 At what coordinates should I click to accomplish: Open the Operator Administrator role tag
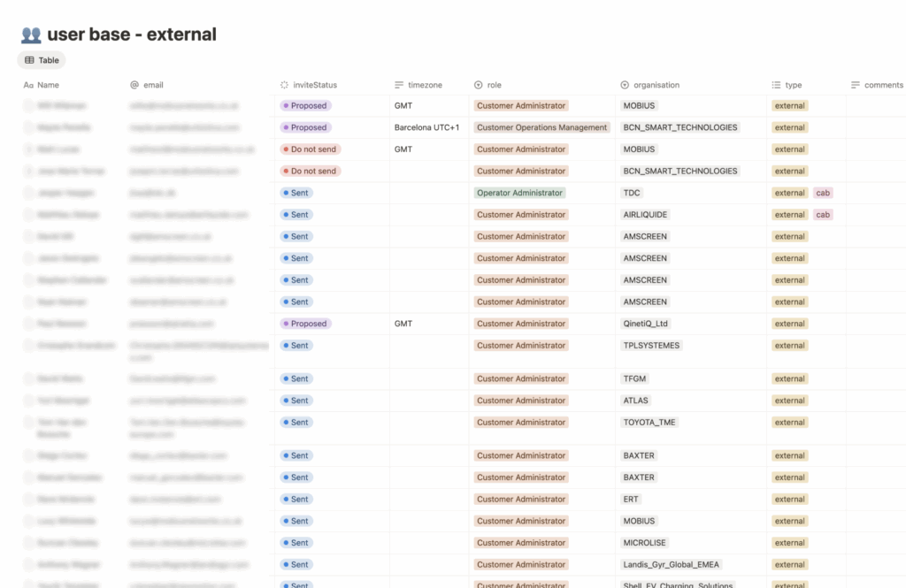point(519,193)
